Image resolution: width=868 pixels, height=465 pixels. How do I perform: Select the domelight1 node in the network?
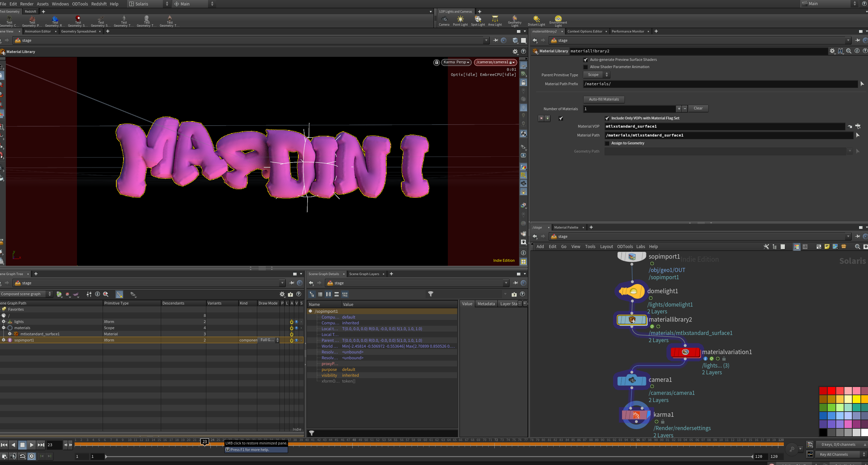point(632,291)
